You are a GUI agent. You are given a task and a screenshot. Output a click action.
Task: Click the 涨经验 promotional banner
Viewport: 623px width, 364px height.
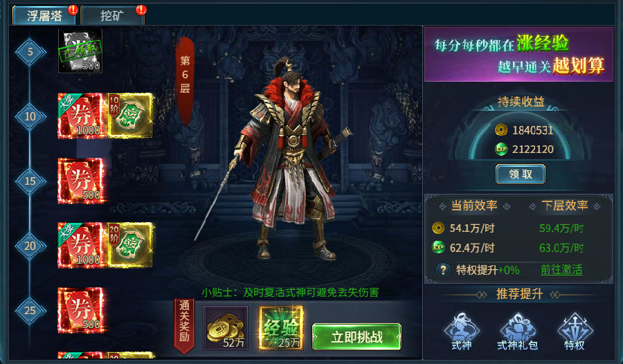pos(518,55)
